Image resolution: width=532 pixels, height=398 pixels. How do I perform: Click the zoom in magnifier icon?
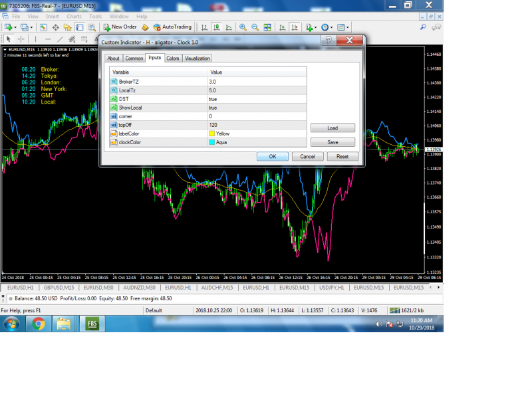click(243, 27)
